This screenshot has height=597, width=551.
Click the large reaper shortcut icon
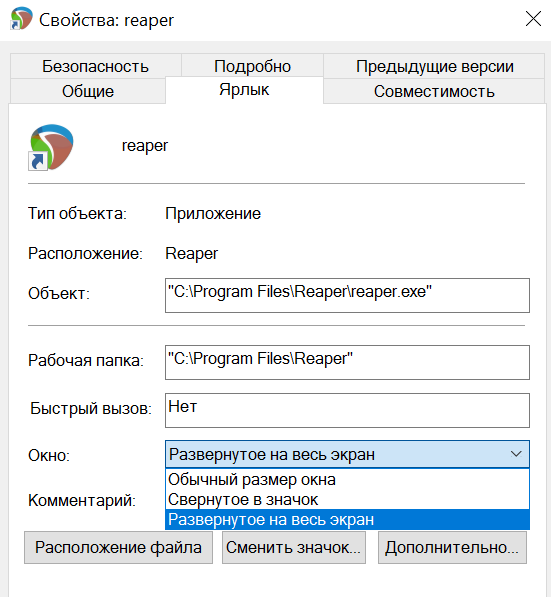click(x=51, y=147)
